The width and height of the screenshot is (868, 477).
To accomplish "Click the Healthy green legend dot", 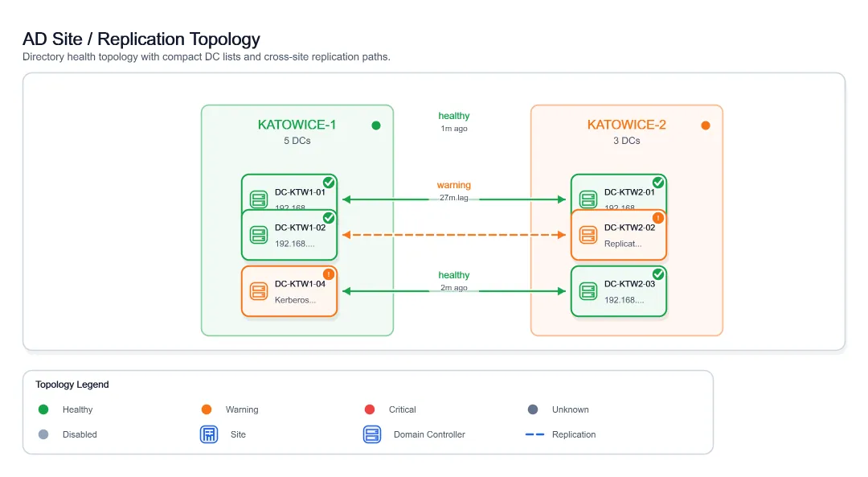I will [43, 409].
